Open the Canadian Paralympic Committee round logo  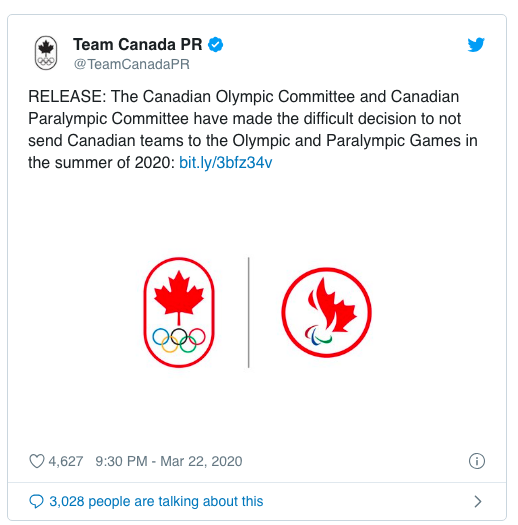[326, 312]
